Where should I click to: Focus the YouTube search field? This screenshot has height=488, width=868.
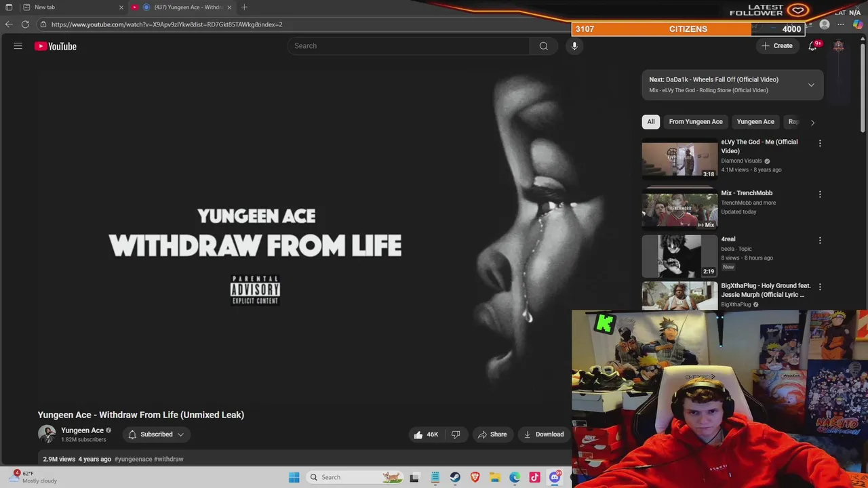point(409,46)
